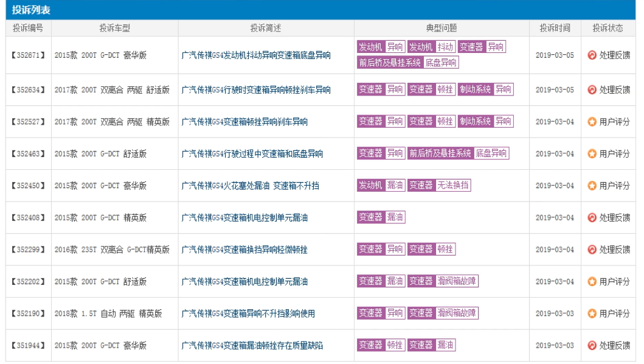This screenshot has height=364, width=644.
Task: Click orange star icon for complaint 352527
Action: tap(592, 122)
